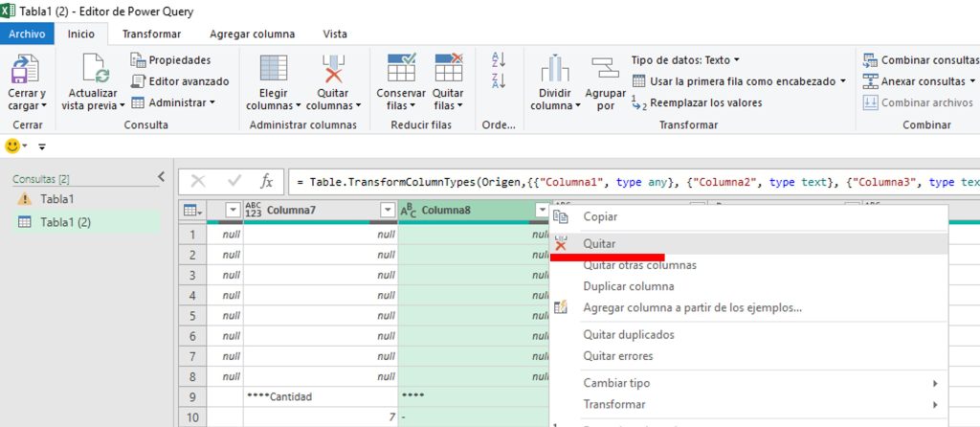Open Columna7 filter dropdown
Image resolution: width=980 pixels, height=427 pixels.
click(389, 211)
